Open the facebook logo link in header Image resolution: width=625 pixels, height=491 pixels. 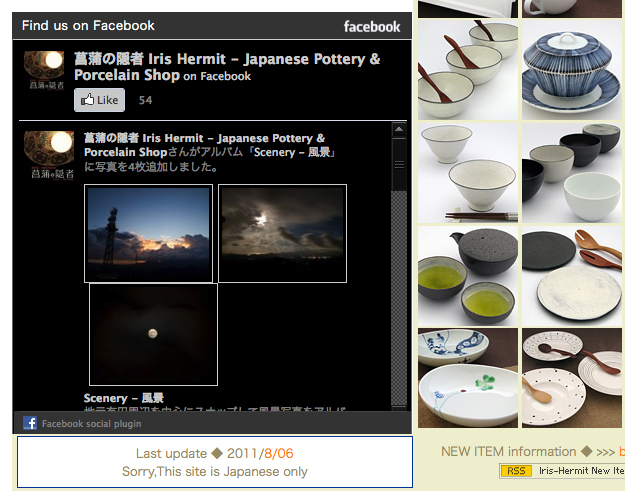372,27
